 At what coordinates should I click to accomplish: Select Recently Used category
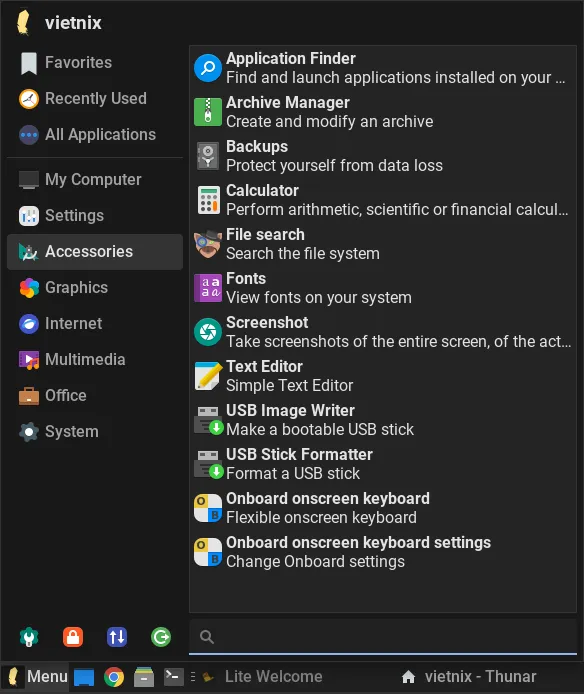pos(95,98)
